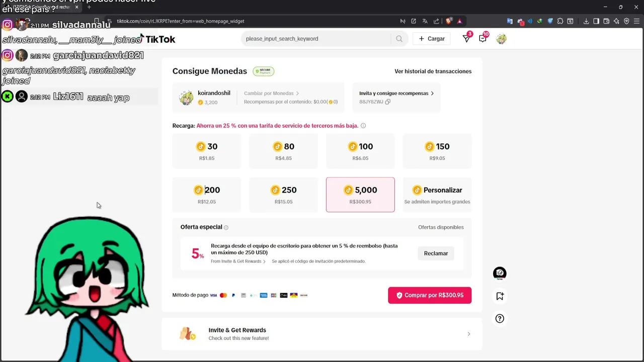644x362 pixels.
Task: Select the 30 coins package
Action: tap(207, 151)
